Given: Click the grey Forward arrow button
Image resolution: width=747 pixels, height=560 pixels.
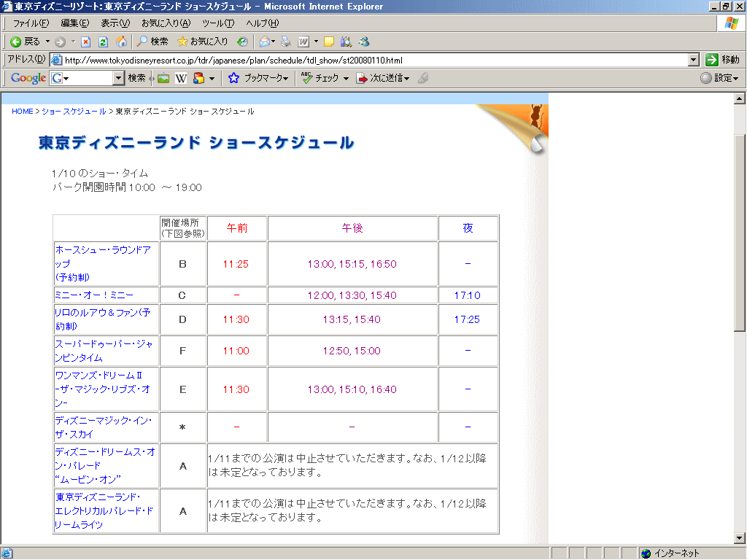Looking at the screenshot, I should (60, 42).
